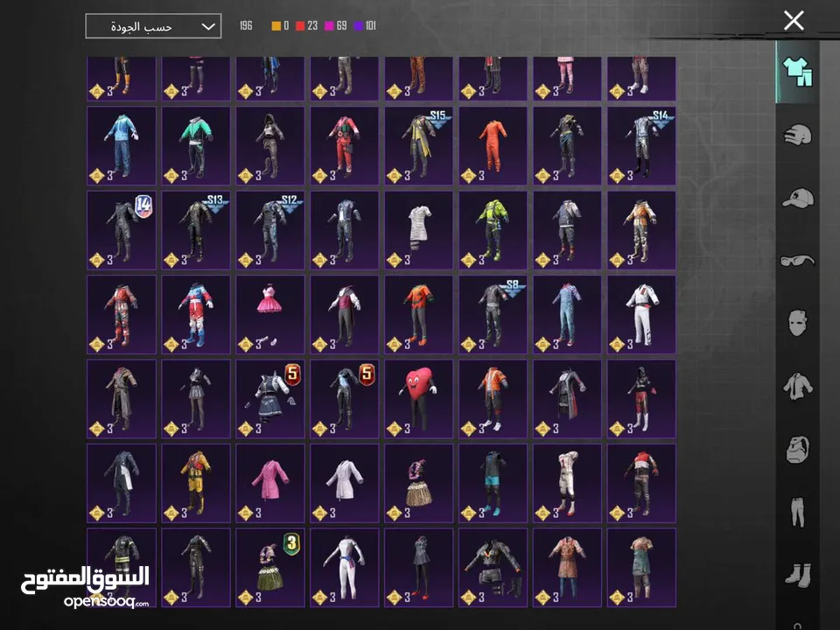
Task: Pick the red heart mascot costume
Action: 418,399
